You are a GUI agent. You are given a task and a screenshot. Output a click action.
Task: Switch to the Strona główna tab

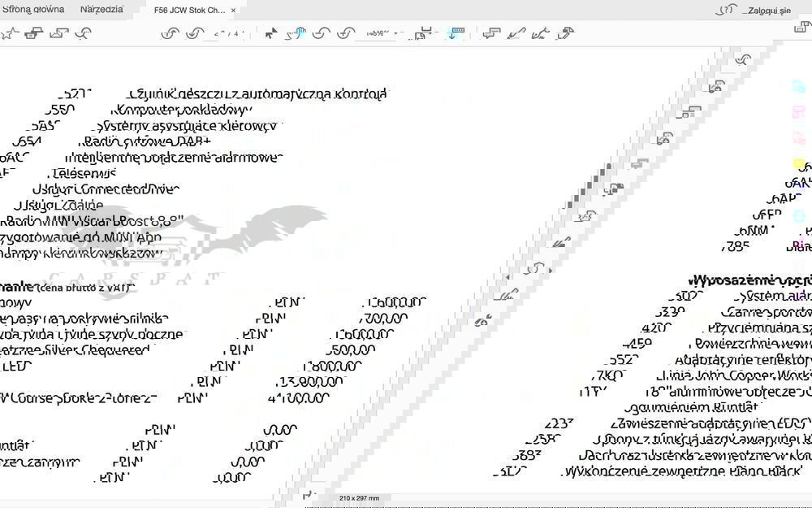point(32,10)
